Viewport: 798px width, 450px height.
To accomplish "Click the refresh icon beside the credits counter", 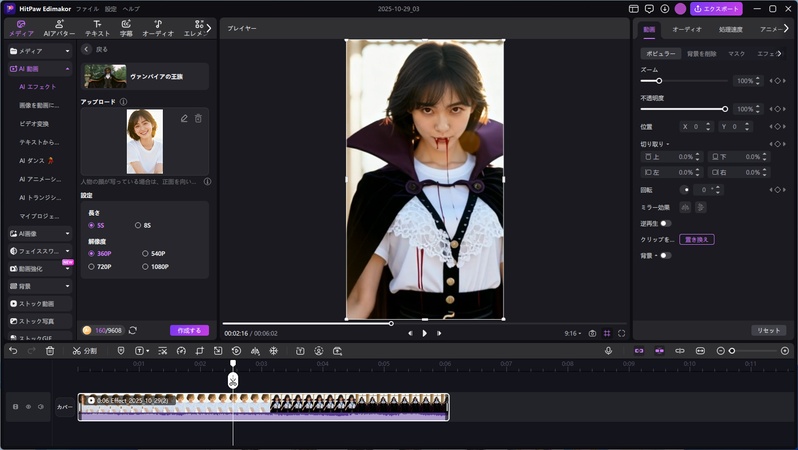I will [133, 330].
